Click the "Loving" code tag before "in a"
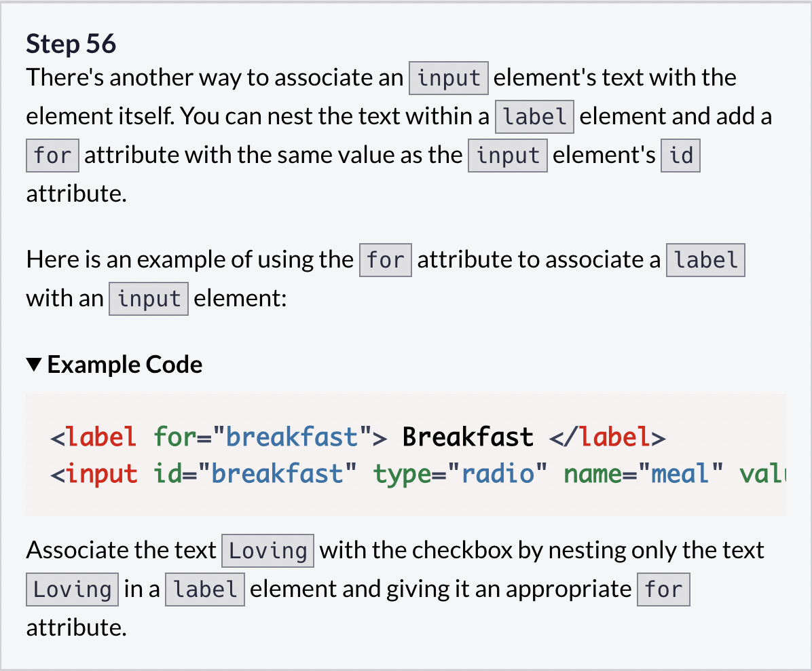812x671 pixels. [x=72, y=590]
